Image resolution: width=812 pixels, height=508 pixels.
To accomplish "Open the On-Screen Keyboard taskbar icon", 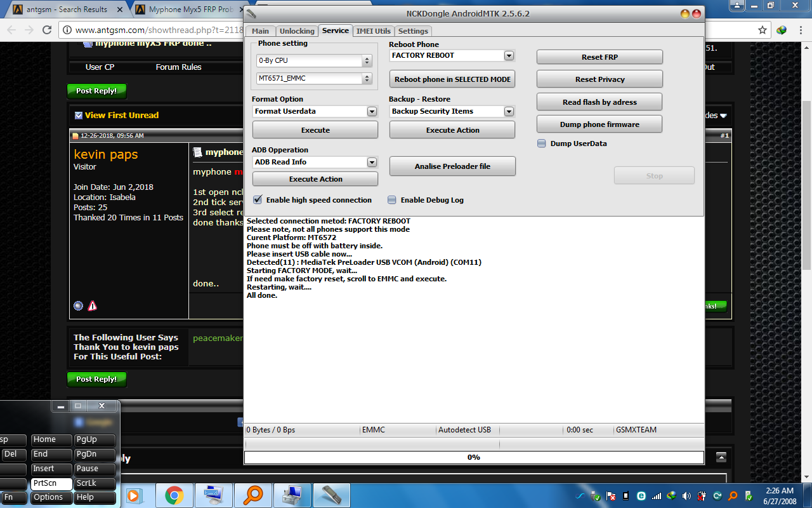I will pos(214,495).
